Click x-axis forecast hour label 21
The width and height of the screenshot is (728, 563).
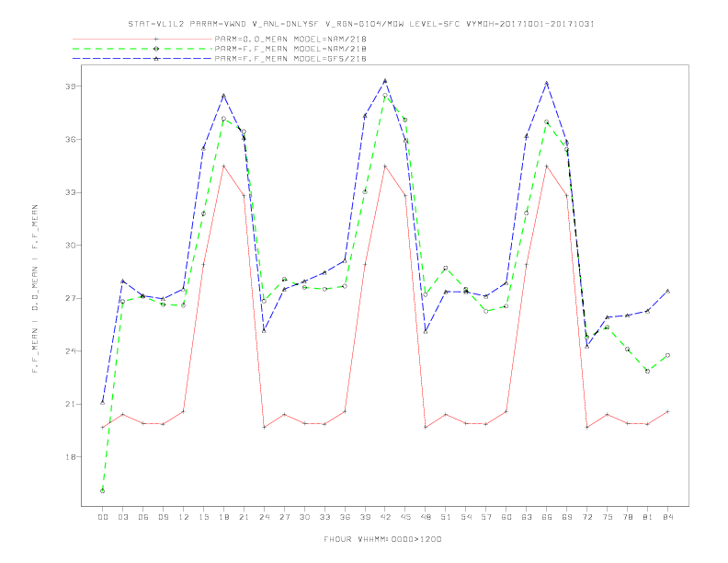pyautogui.click(x=244, y=517)
